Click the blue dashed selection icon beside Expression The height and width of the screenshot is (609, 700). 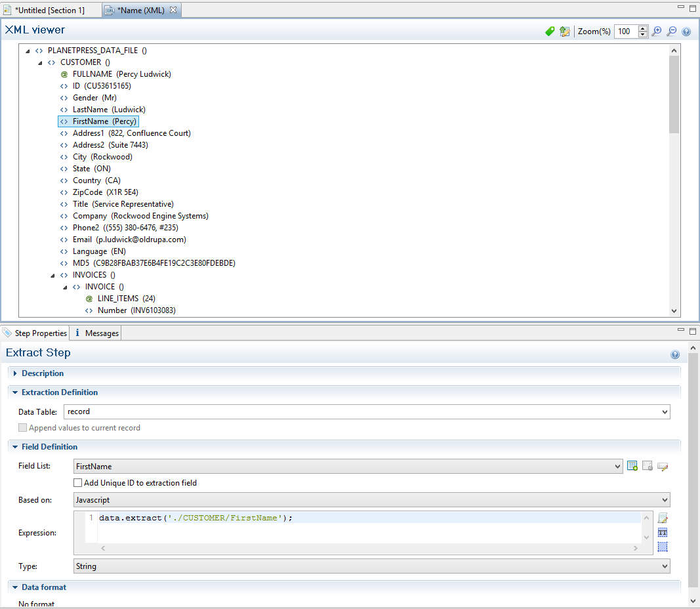[x=663, y=547]
